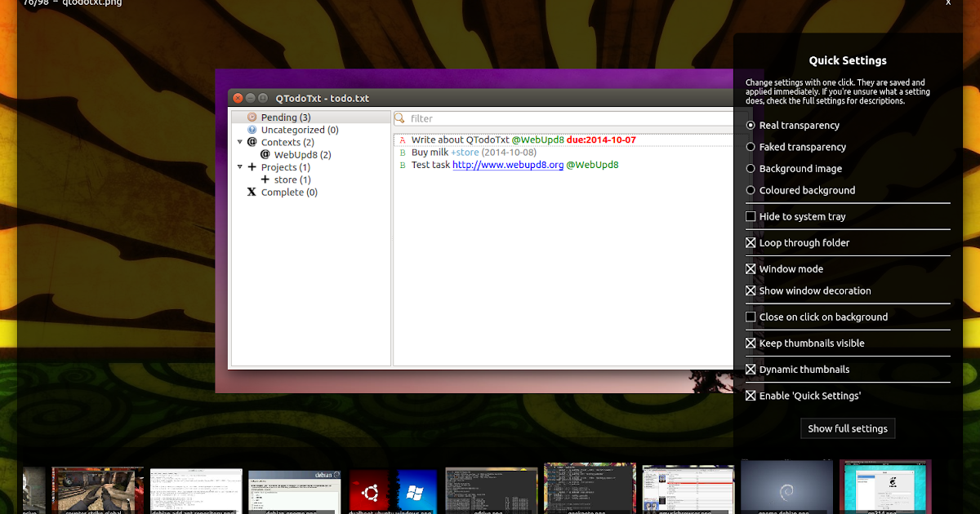Open the white text document thumbnail
The image size is (980, 514).
(x=196, y=490)
